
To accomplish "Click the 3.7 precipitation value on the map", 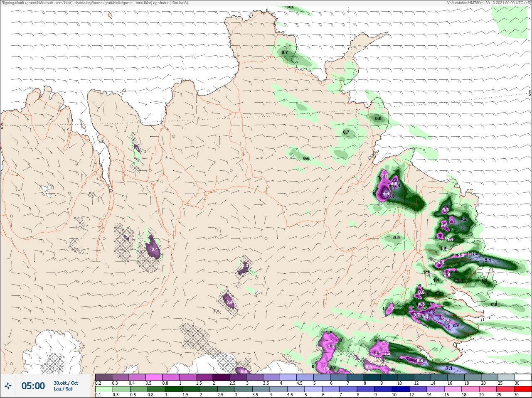I will click(x=416, y=315).
